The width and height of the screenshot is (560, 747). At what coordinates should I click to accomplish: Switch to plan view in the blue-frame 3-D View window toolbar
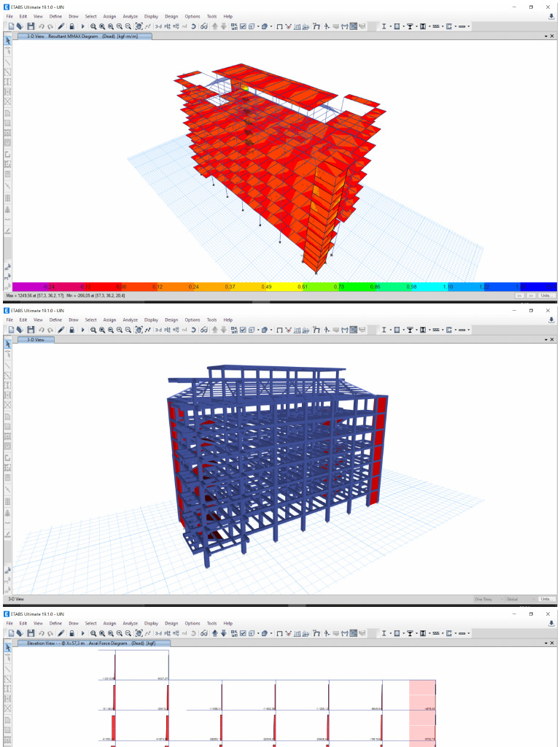pyautogui.click(x=167, y=330)
